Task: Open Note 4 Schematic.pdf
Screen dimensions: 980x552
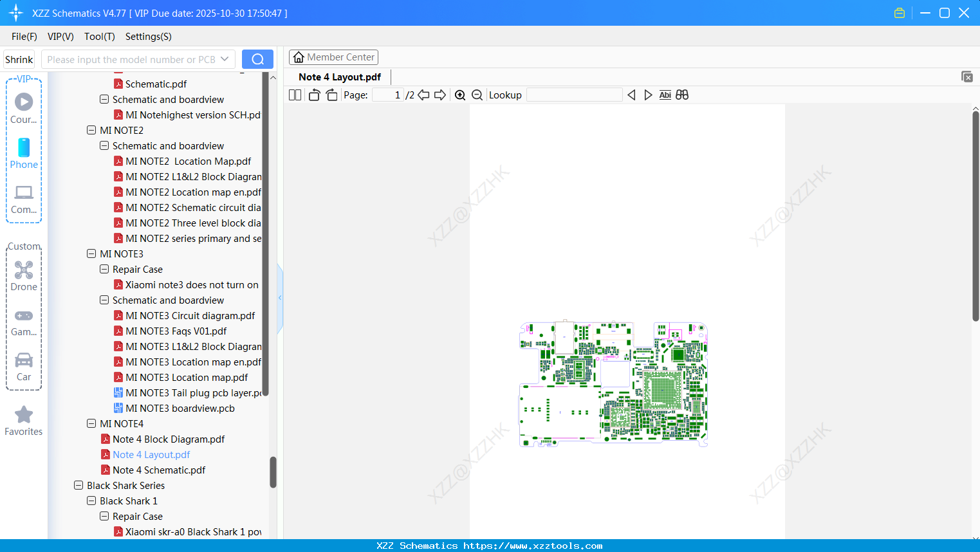Action: click(x=153, y=470)
